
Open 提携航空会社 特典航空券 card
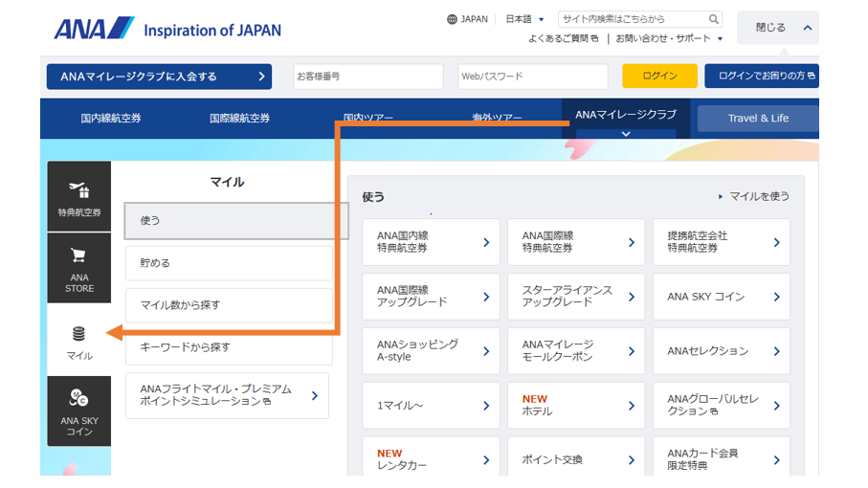point(721,242)
